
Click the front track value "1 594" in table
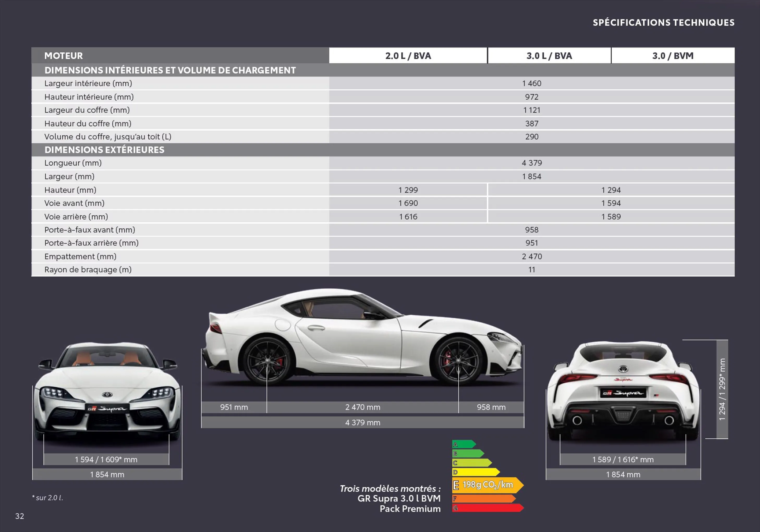tap(611, 203)
